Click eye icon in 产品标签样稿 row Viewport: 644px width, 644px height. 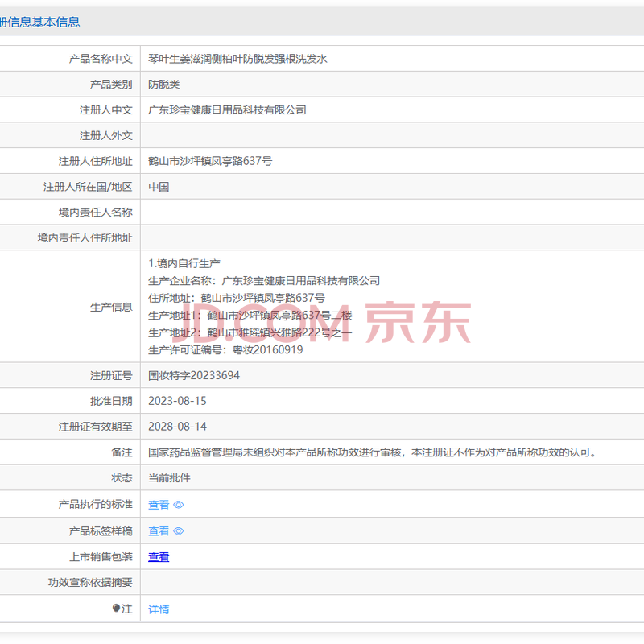coord(178,531)
